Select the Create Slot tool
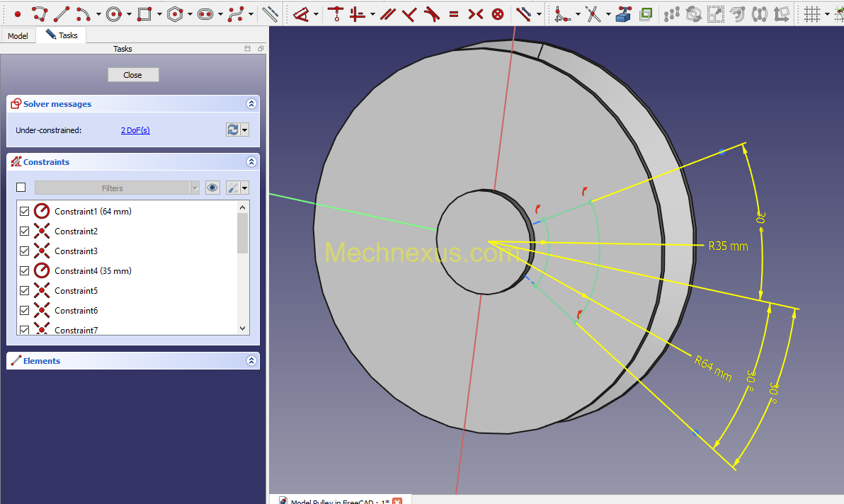844x504 pixels. point(205,14)
